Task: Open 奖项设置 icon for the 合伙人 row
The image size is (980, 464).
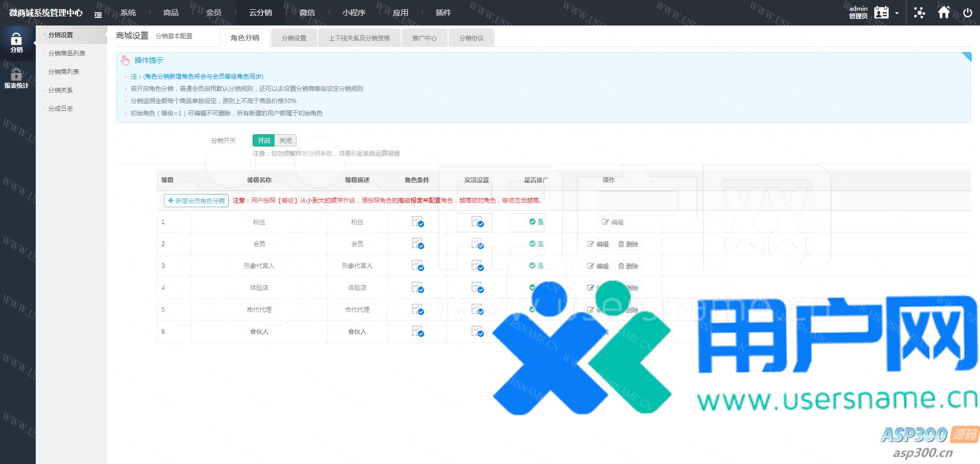Action: [x=477, y=331]
